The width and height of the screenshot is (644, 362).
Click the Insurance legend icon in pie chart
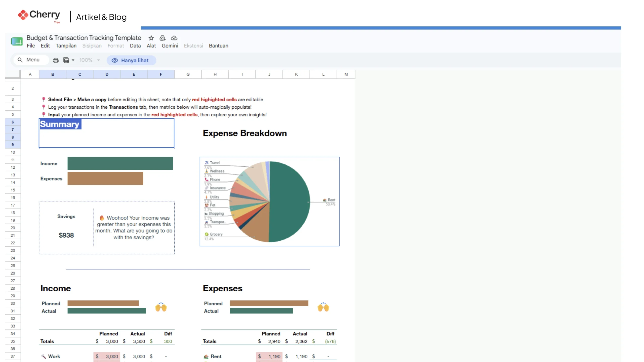point(207,188)
